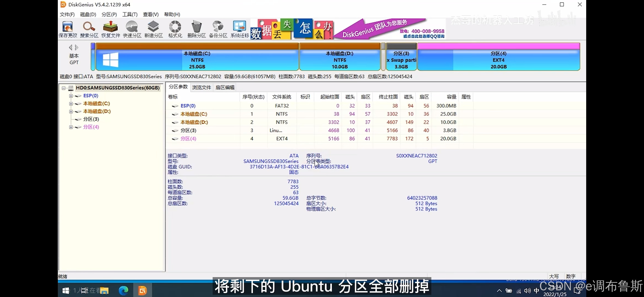Go to previous disk with left arrow
The height and width of the screenshot is (297, 644).
(70, 47)
